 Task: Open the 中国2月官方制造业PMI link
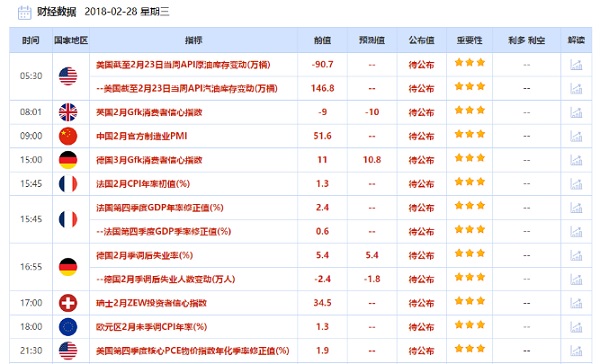point(142,136)
